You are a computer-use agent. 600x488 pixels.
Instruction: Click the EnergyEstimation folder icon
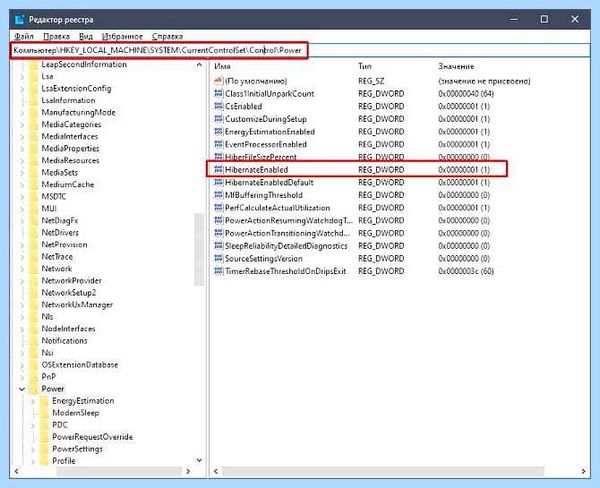(44, 401)
